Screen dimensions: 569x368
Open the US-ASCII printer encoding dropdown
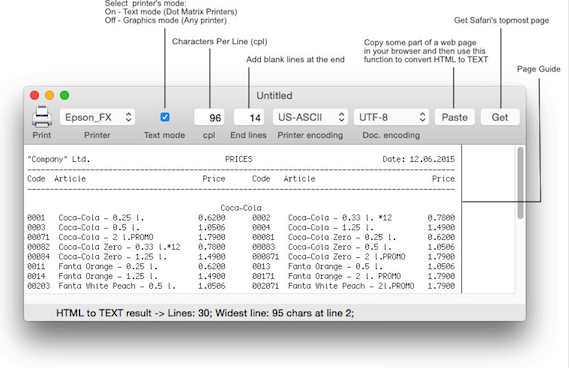click(x=310, y=117)
